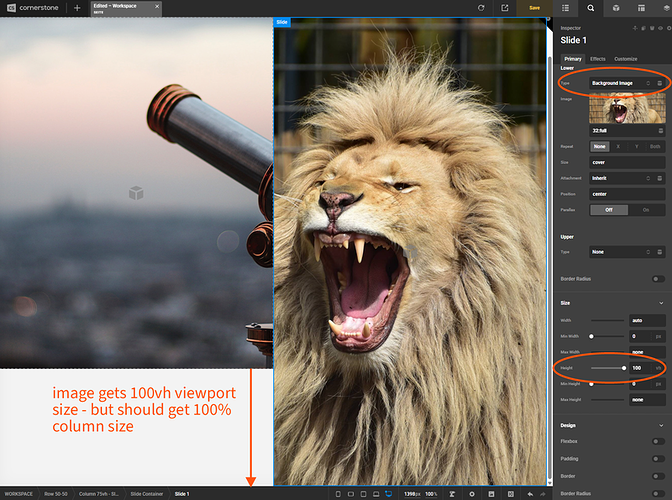Enable the Flexbox toggle

tap(658, 441)
